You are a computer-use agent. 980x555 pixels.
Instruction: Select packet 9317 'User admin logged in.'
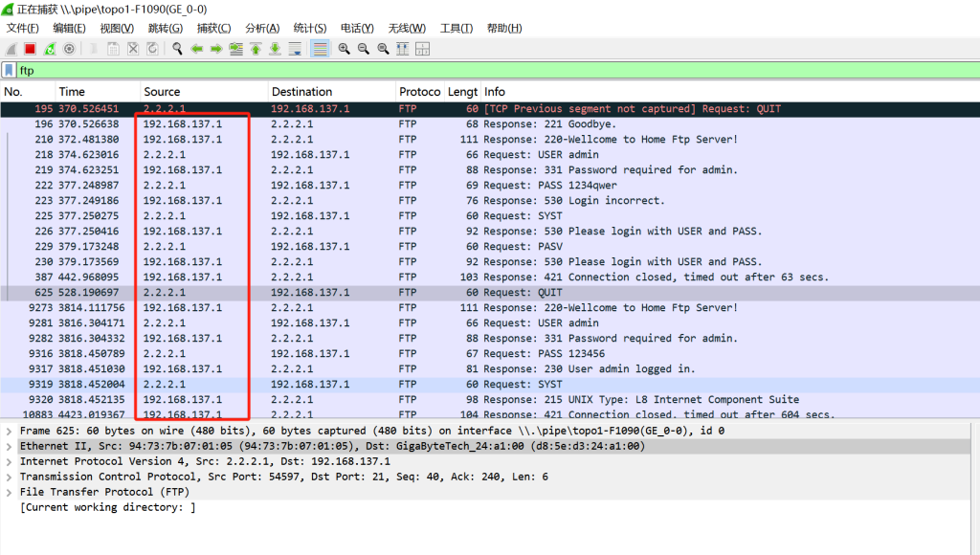click(490, 369)
